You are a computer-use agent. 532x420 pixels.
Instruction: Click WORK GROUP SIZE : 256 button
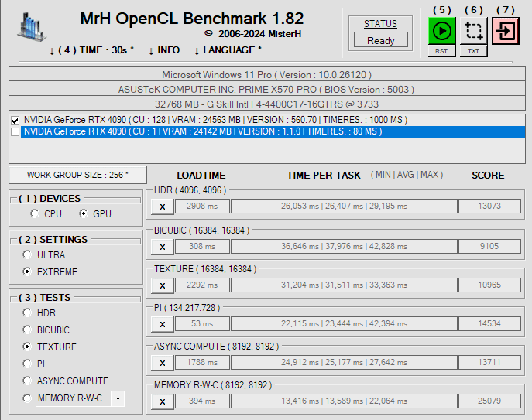coord(77,175)
